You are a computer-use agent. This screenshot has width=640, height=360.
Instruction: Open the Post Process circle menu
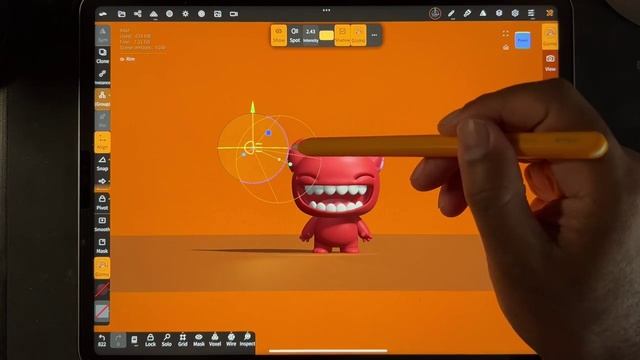pyautogui.click(x=202, y=14)
